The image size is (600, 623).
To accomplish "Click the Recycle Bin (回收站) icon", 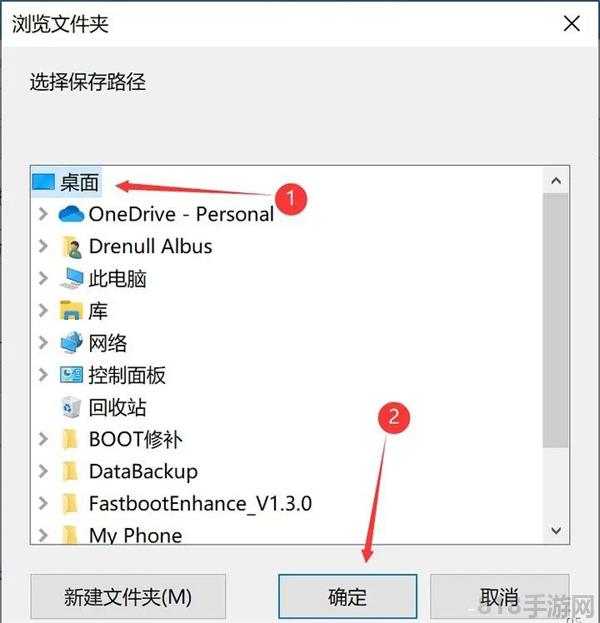I will (x=72, y=407).
